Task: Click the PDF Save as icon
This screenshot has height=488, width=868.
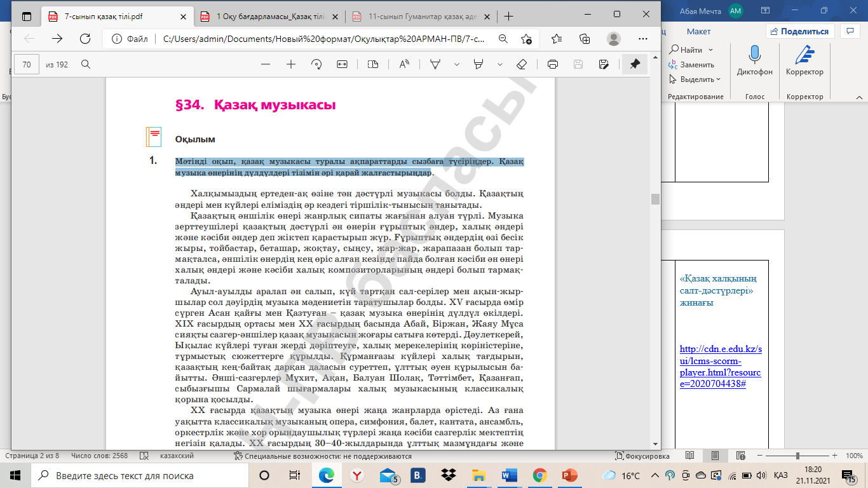Action: [604, 64]
